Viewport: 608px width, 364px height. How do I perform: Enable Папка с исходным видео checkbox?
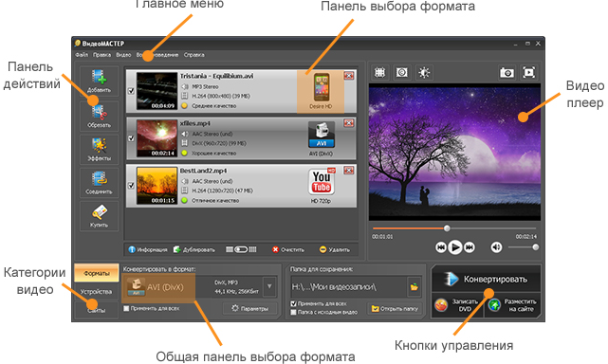[293, 312]
